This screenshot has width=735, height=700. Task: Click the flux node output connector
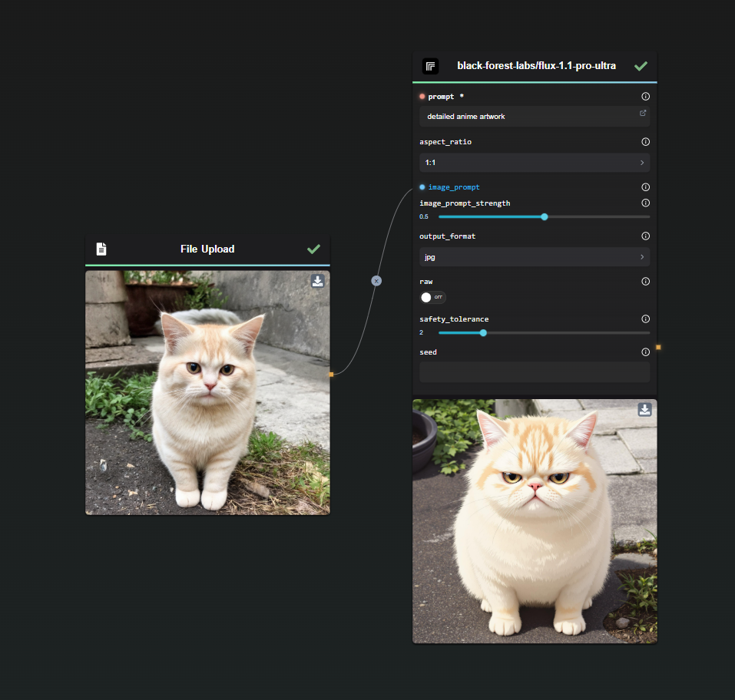coord(659,347)
